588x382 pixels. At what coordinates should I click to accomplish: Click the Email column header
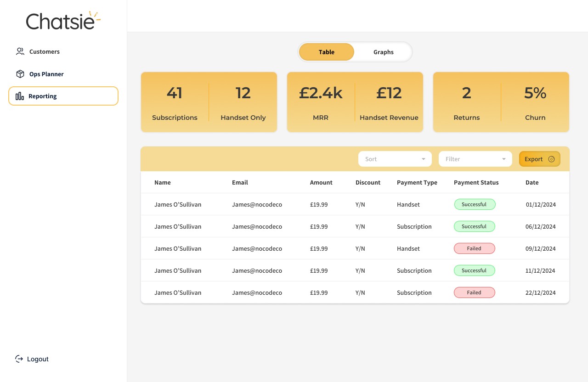[240, 182]
